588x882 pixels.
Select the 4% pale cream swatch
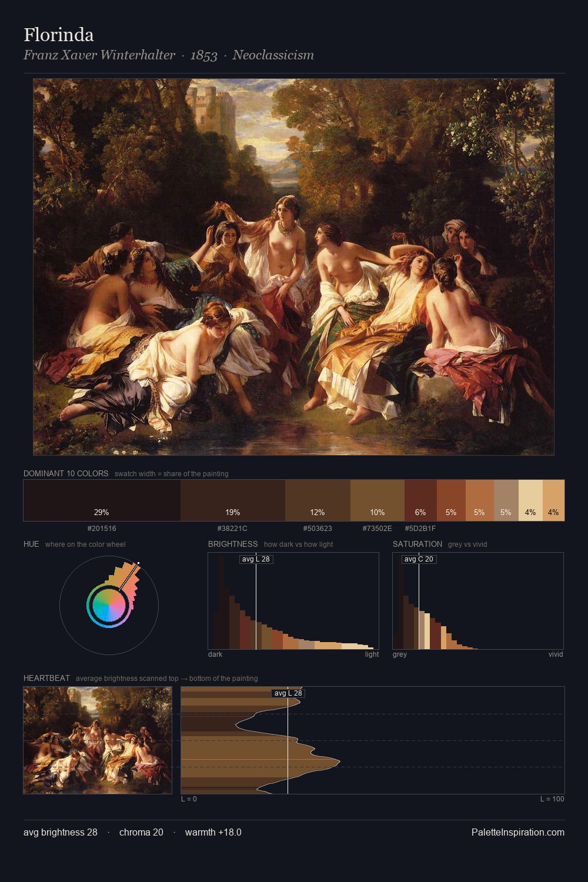pos(530,500)
